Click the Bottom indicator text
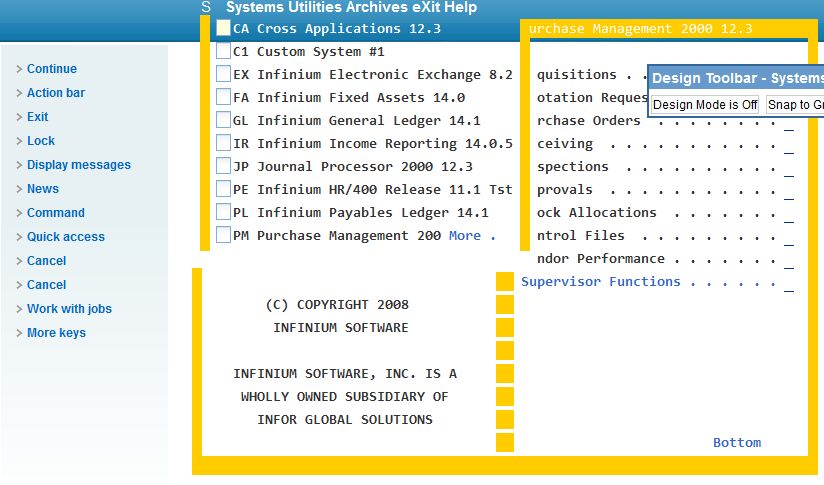Viewport: 824px width, 485px height. pyautogui.click(x=737, y=442)
